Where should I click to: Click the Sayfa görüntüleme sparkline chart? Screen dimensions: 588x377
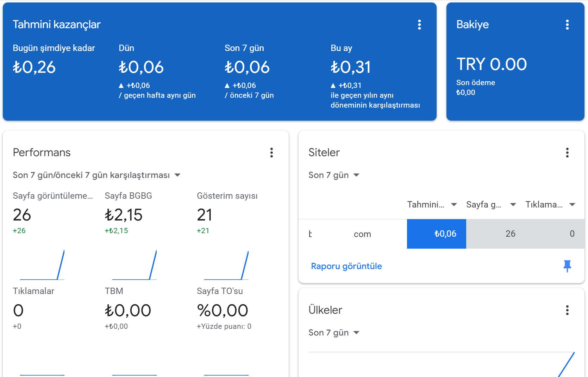(x=42, y=265)
